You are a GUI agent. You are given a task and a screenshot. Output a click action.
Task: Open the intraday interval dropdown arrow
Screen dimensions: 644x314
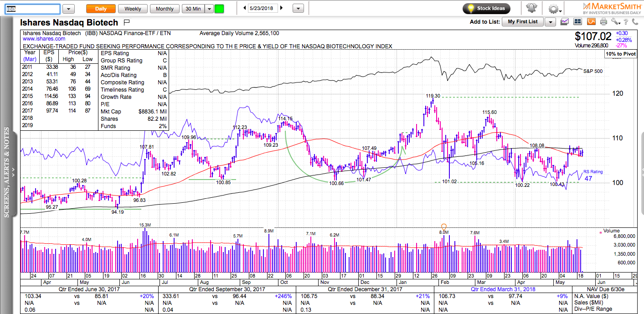(x=209, y=9)
